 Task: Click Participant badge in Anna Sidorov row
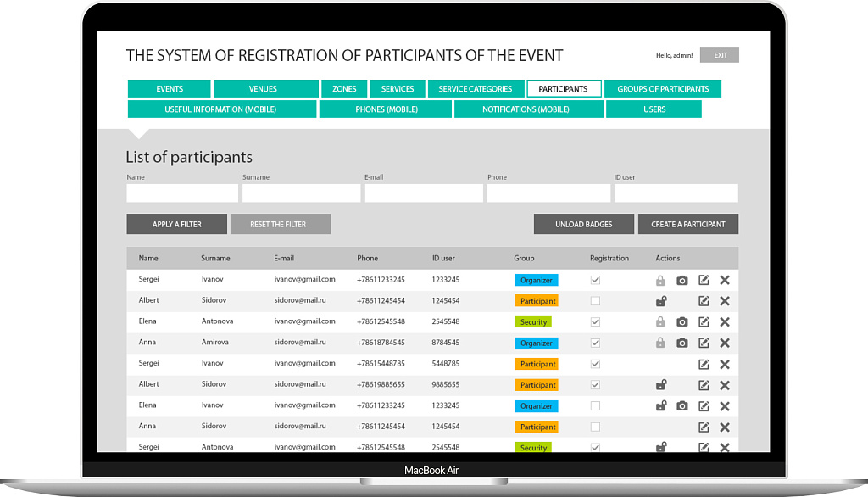[537, 427]
